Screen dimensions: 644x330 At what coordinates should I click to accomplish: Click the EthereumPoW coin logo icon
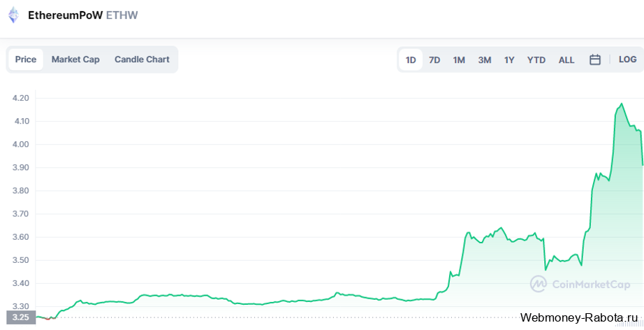(14, 15)
